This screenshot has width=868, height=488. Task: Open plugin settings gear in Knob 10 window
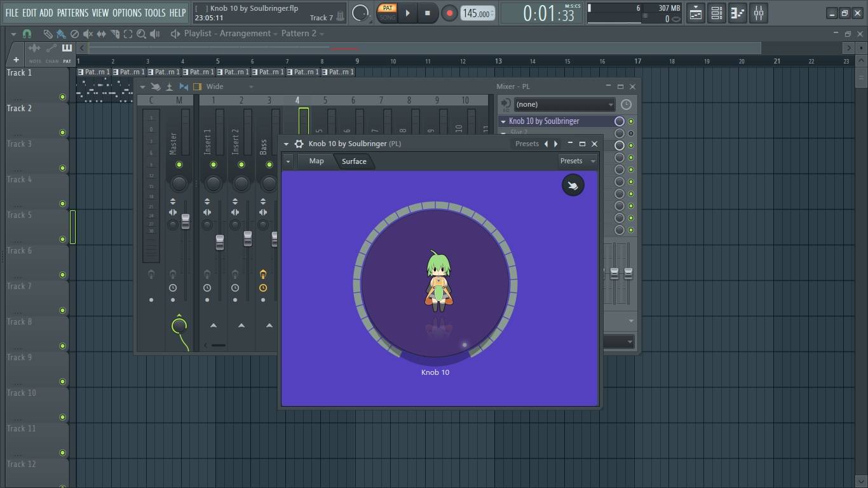click(x=299, y=144)
